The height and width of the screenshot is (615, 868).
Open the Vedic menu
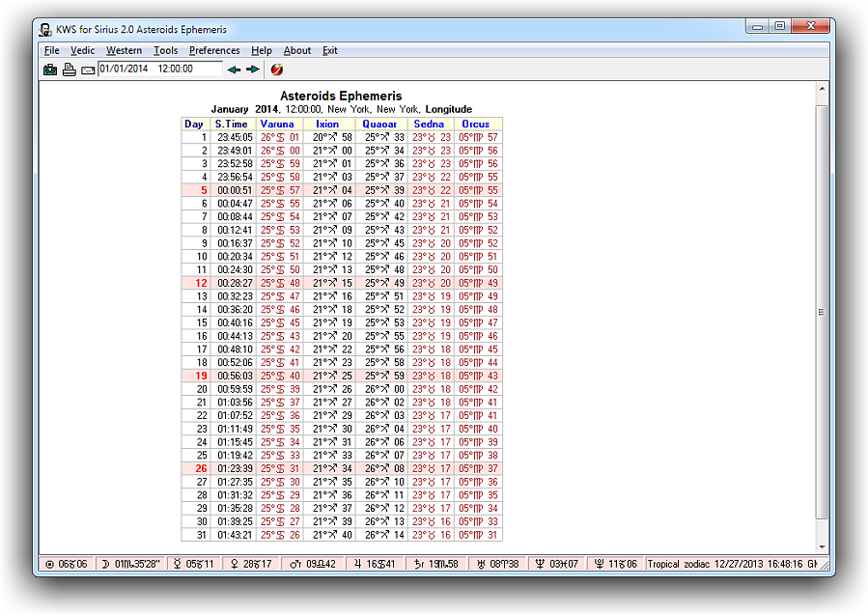[x=83, y=50]
